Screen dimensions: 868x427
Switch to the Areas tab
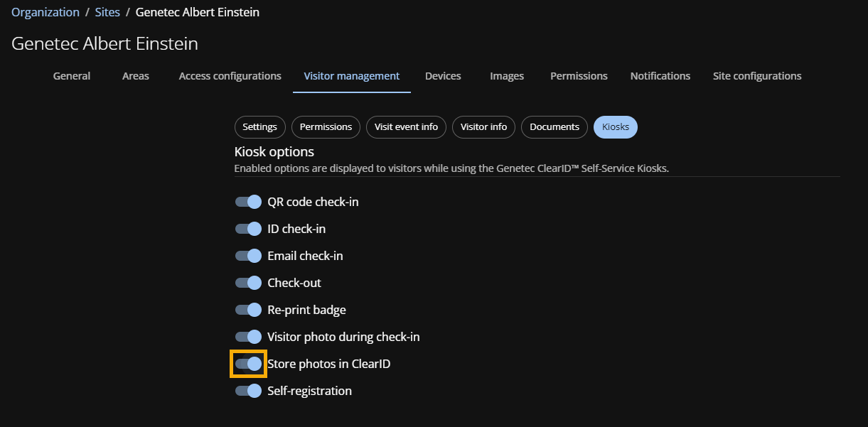point(135,76)
